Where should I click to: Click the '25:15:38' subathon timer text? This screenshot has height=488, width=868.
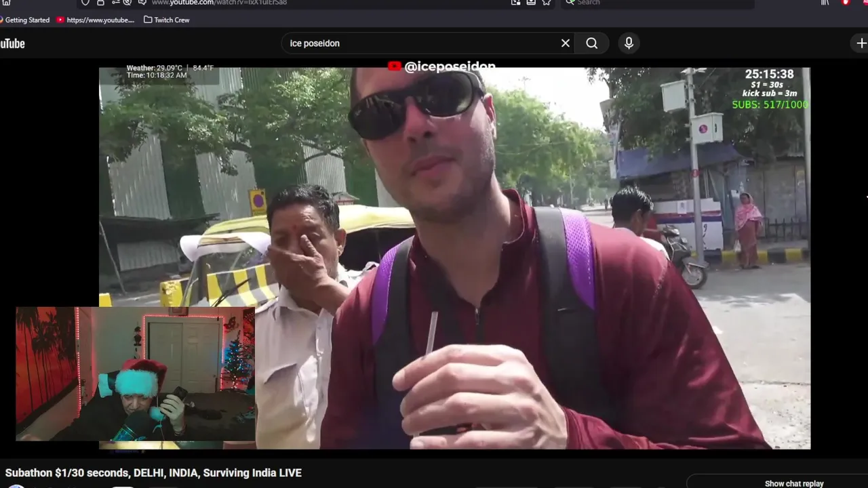click(769, 75)
